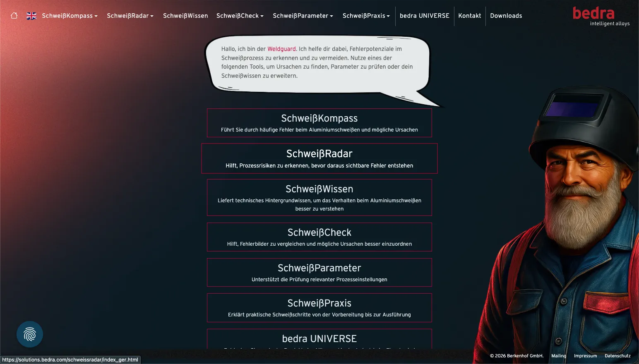
Task: Open the Mailing footer link
Action: (x=559, y=356)
